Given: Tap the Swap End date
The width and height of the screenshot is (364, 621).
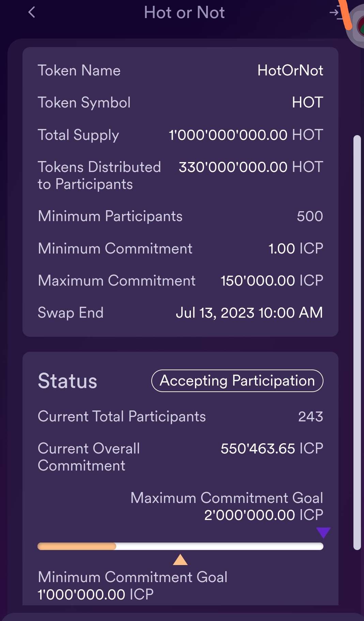Looking at the screenshot, I should pyautogui.click(x=249, y=313).
